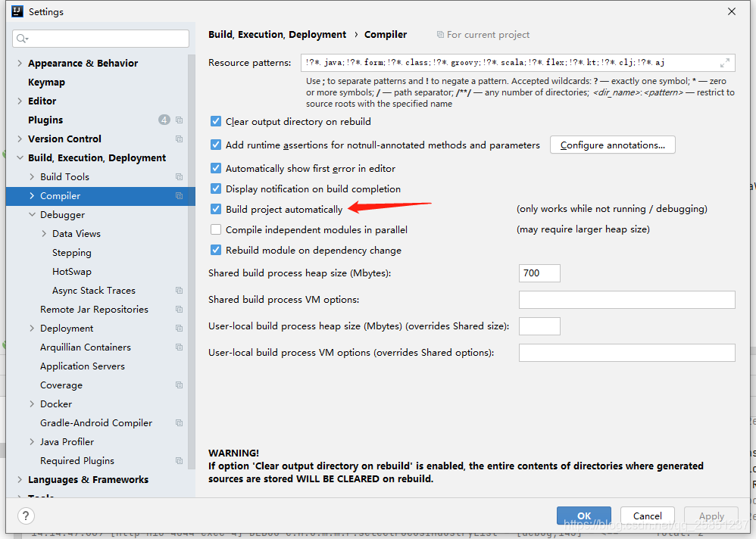Image resolution: width=756 pixels, height=539 pixels.
Task: Select HotSwap under Debugger
Action: pos(72,272)
